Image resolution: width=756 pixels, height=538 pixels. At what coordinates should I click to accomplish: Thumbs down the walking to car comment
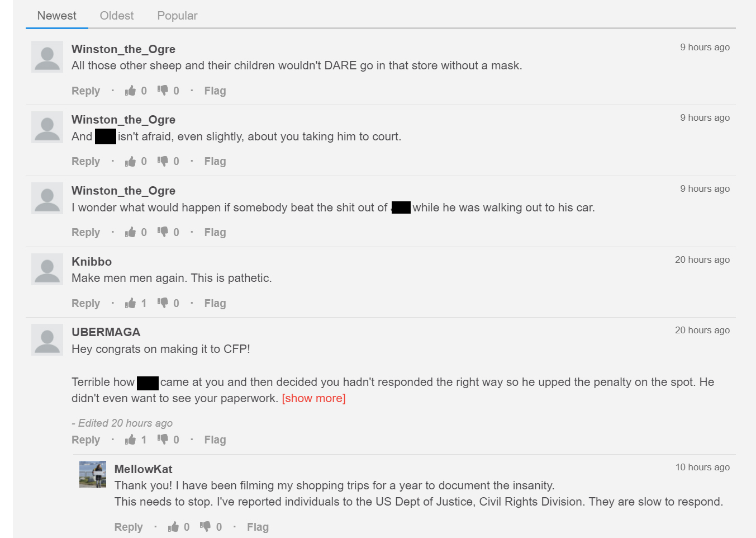(x=163, y=232)
